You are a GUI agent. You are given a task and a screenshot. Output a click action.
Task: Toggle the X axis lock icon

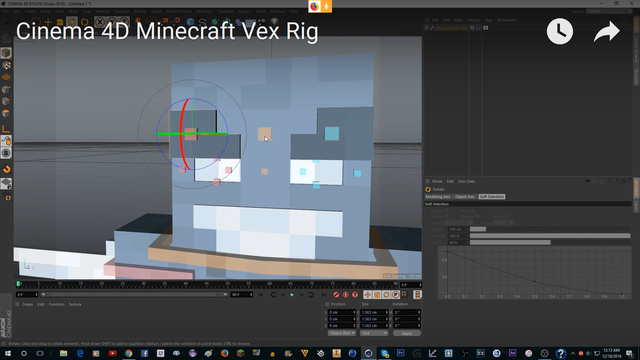tap(100, 22)
